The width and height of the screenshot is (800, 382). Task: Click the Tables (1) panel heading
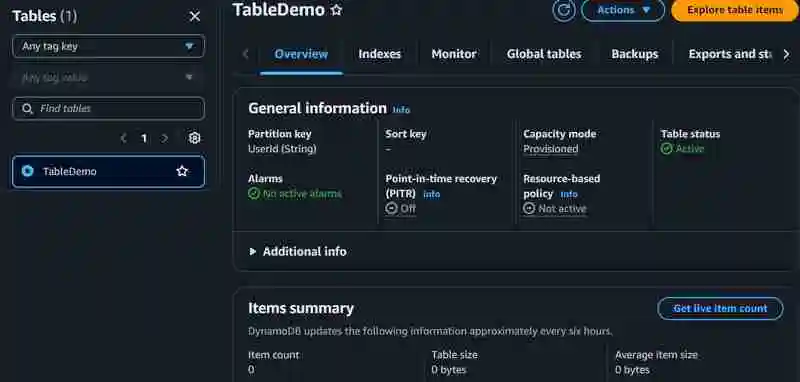click(45, 16)
